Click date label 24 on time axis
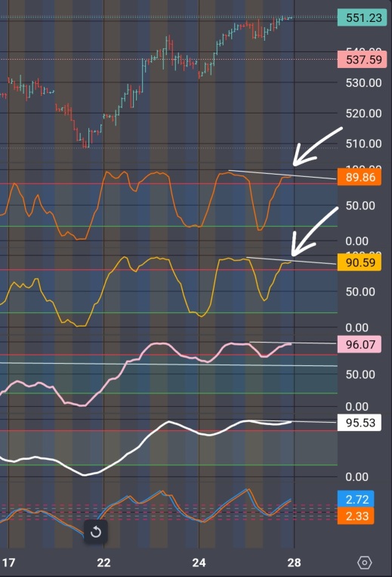This screenshot has height=577, width=392. click(x=199, y=563)
